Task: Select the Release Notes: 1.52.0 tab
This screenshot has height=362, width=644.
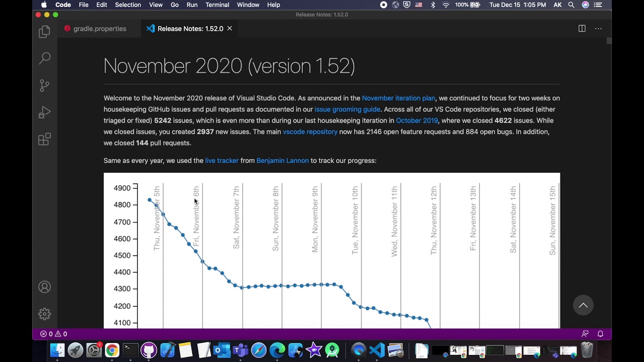Action: click(x=190, y=29)
